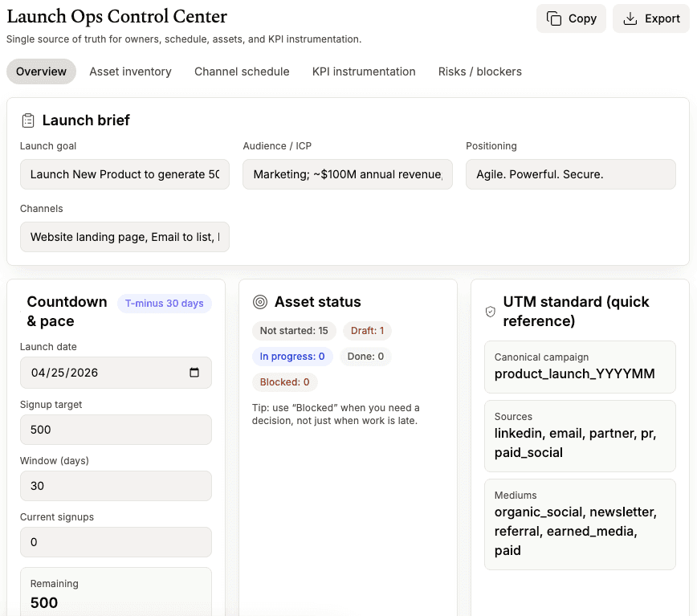Click the Export button

click(650, 18)
